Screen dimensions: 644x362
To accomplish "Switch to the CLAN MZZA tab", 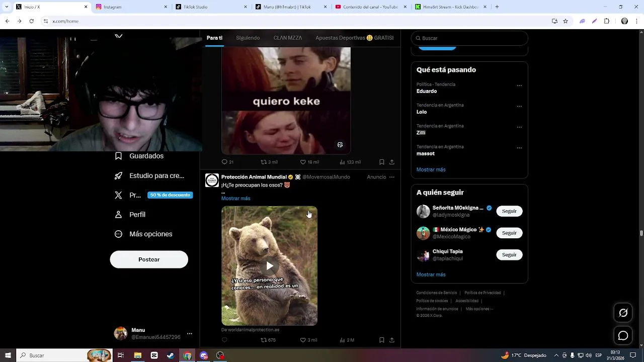I will [287, 38].
